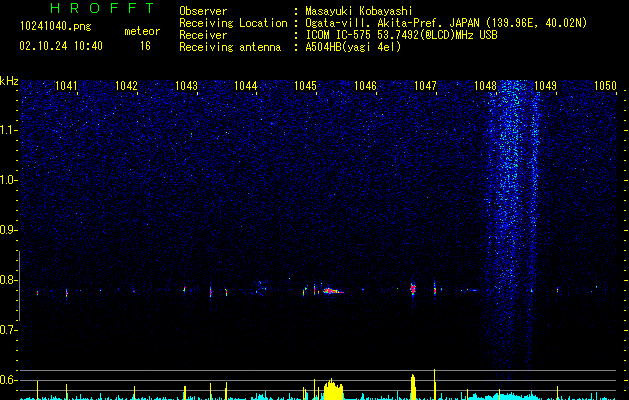The height and width of the screenshot is (400, 629).
Task: Select the observer name Masayuki Kobayashi
Action: click(359, 11)
